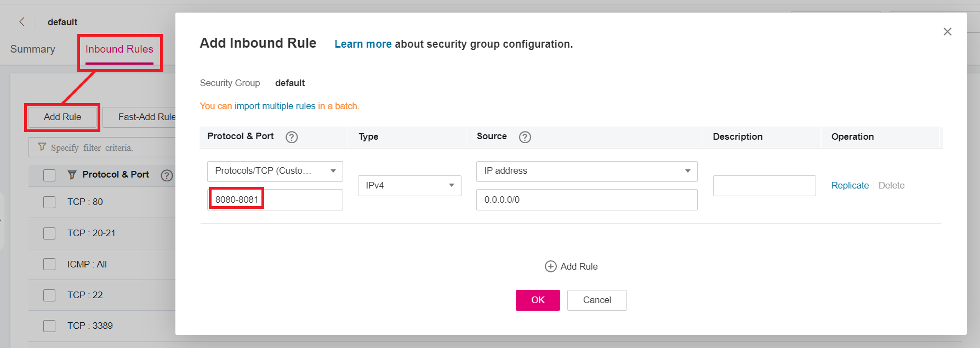Click the Protocol & Port help icon in dialog
This screenshot has width=980, height=348.
(292, 137)
